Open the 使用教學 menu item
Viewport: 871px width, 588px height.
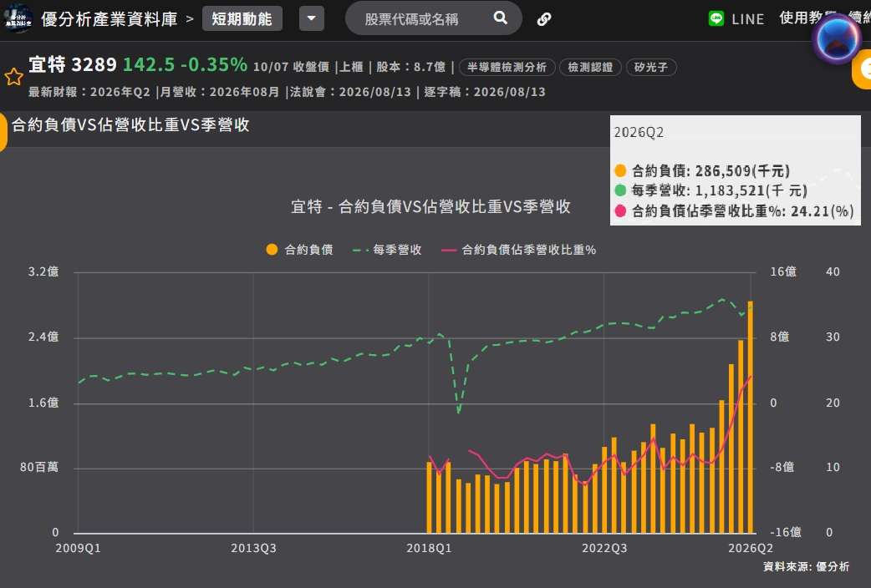(807, 18)
